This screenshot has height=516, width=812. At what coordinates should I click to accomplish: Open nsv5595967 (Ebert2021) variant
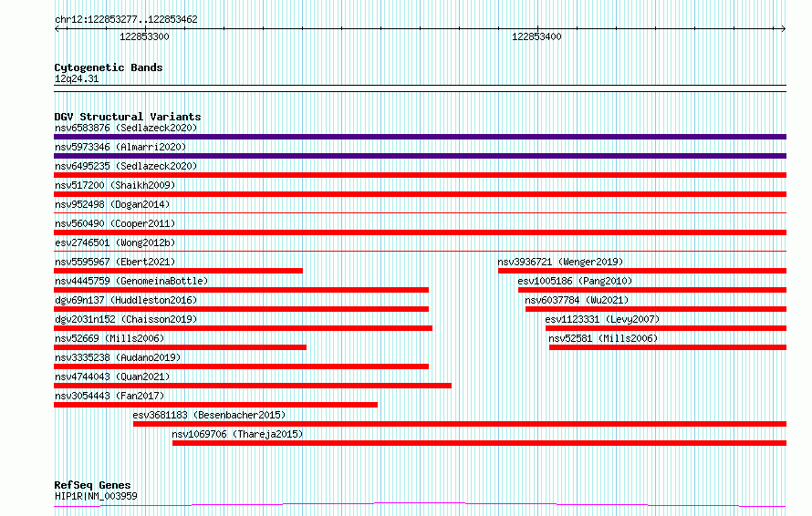point(115,262)
